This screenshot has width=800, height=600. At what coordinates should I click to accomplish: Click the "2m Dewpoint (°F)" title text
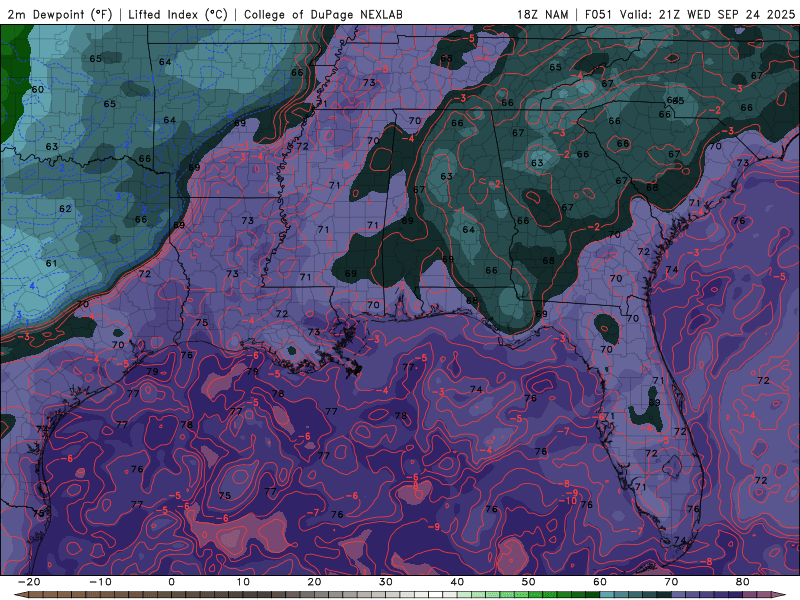point(60,14)
